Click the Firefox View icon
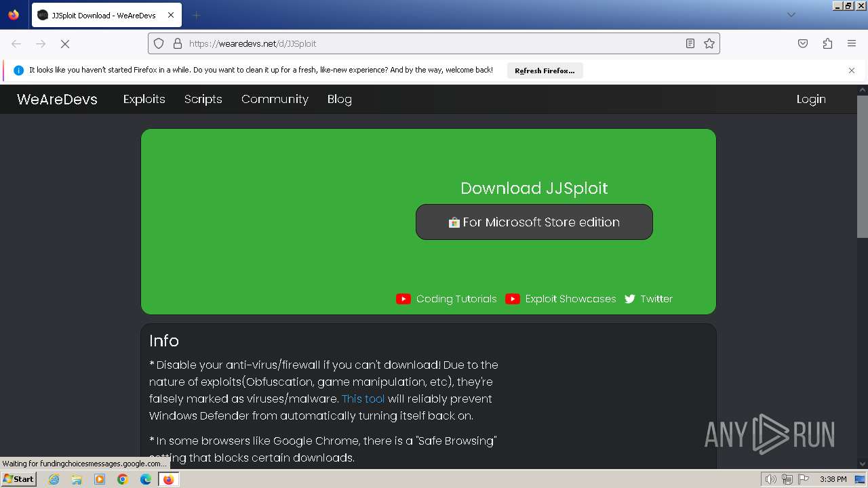Image resolution: width=868 pixels, height=488 pixels. pos(14,15)
